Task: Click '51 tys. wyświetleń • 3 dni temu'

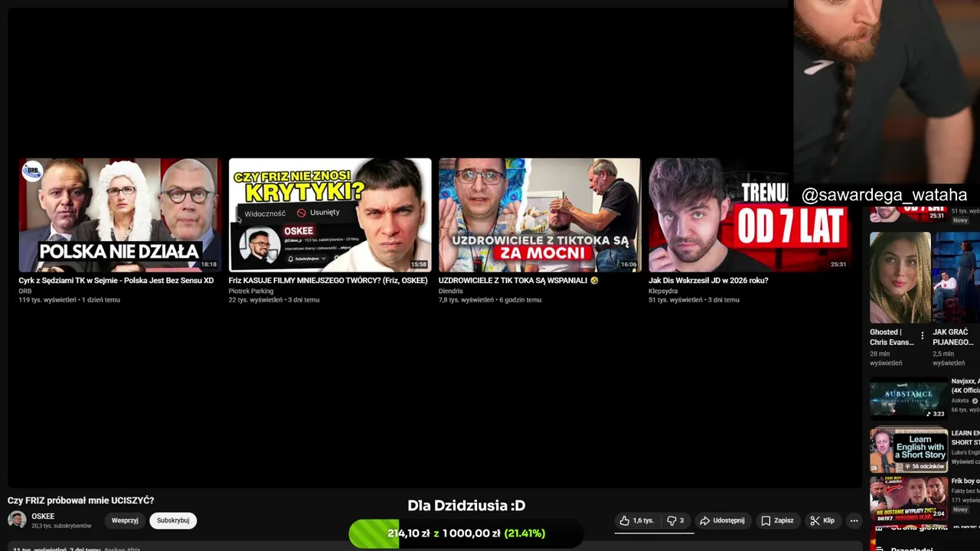Action: click(x=694, y=300)
